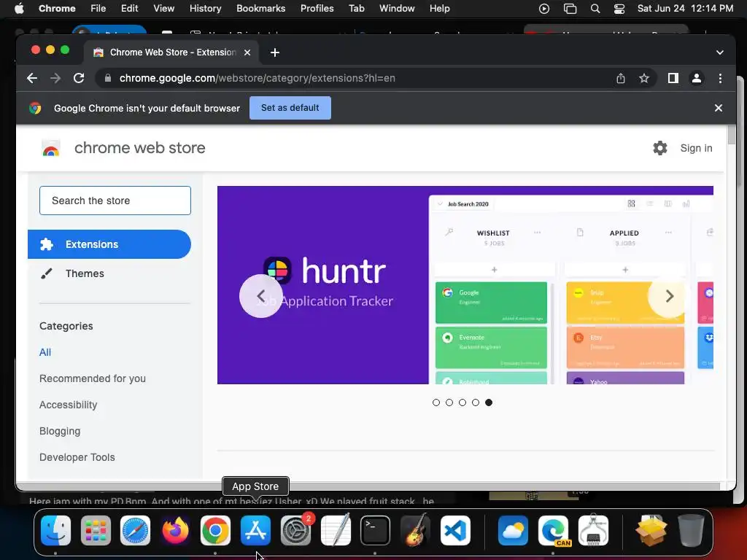Image resolution: width=747 pixels, height=560 pixels.
Task: Click the play circle menu bar icon
Action: click(544, 8)
